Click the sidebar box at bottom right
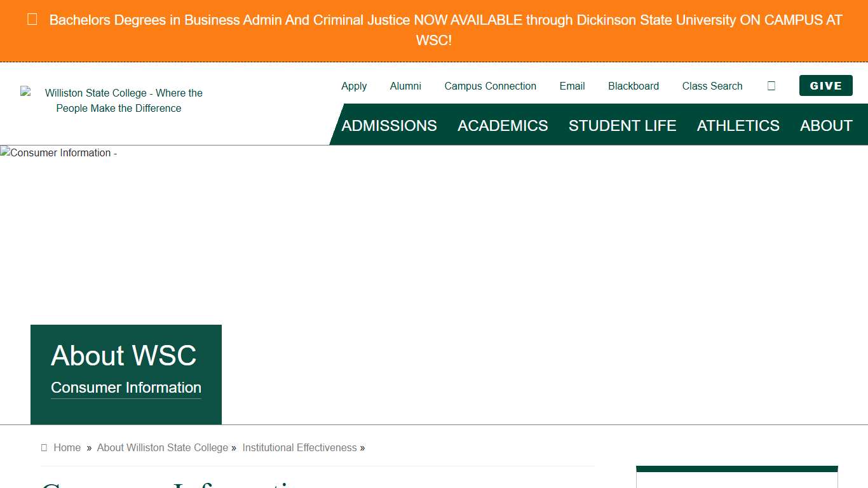 737,475
